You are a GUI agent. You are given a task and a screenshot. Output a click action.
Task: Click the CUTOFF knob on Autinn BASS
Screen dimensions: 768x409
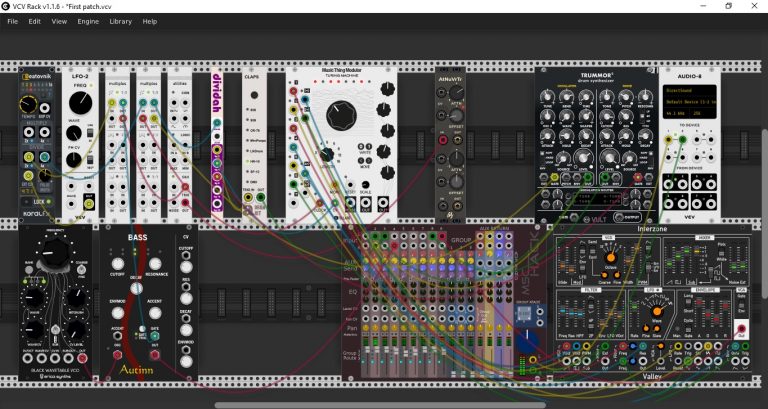click(x=118, y=264)
